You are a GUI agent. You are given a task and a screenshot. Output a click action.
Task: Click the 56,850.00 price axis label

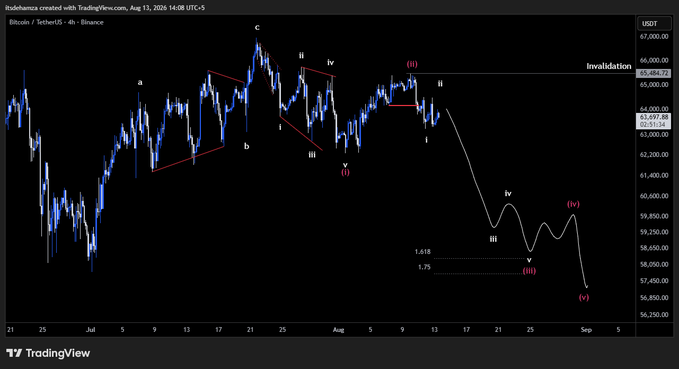(653, 298)
